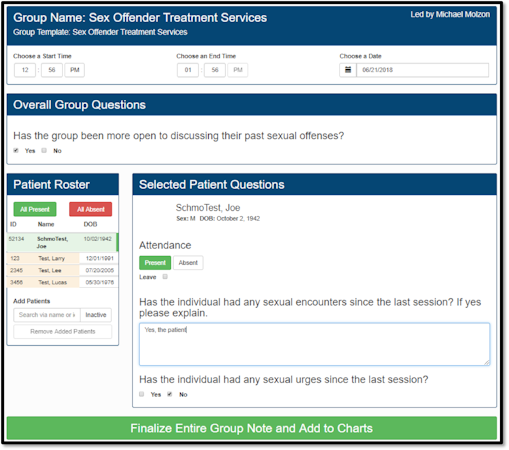
Task: Click the end time minutes field
Action: tap(215, 70)
